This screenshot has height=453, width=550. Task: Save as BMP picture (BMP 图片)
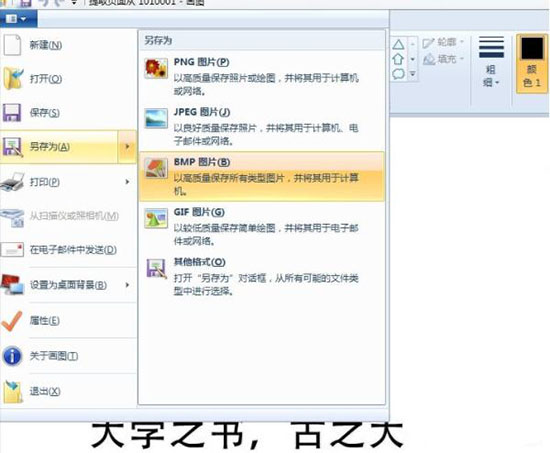262,176
